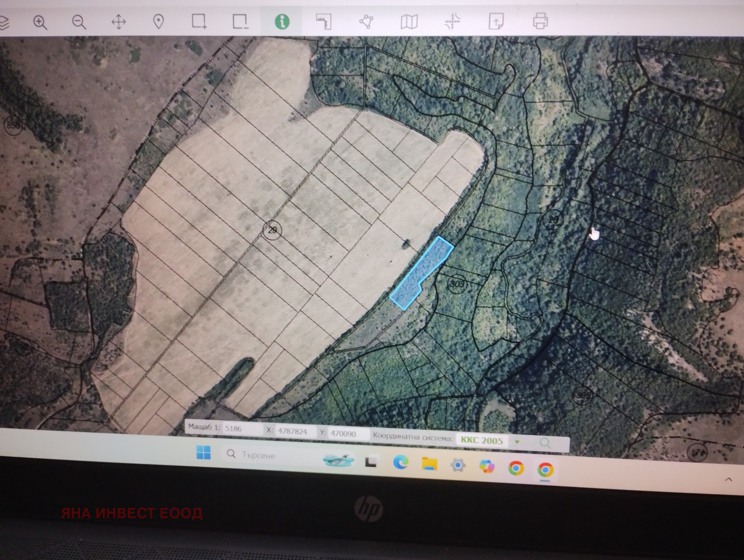This screenshot has width=744, height=560.
Task: Toggle the green info identify tool
Action: (282, 21)
